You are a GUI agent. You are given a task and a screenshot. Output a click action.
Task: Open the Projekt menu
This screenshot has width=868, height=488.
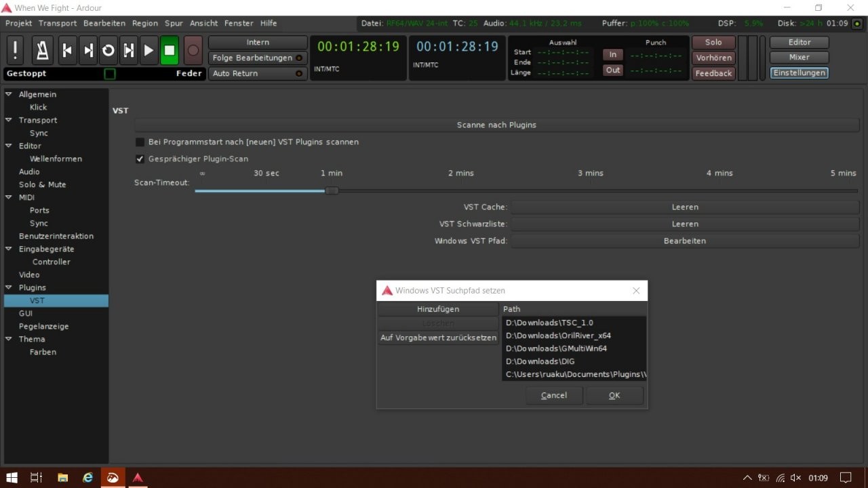(x=19, y=23)
